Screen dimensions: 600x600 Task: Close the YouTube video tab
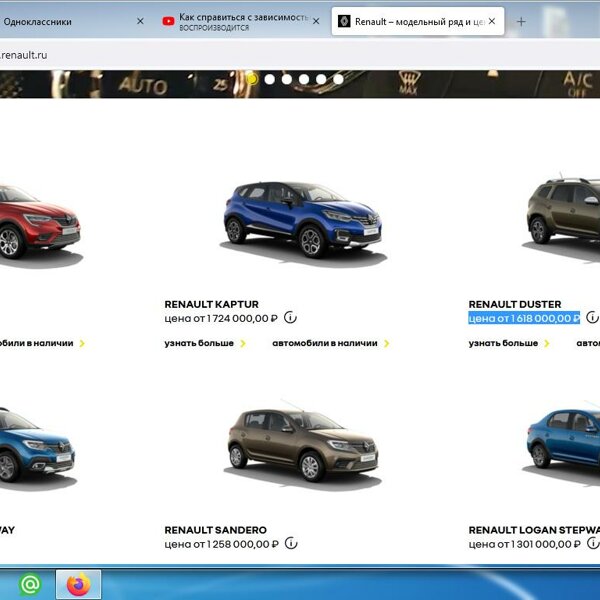(x=316, y=21)
